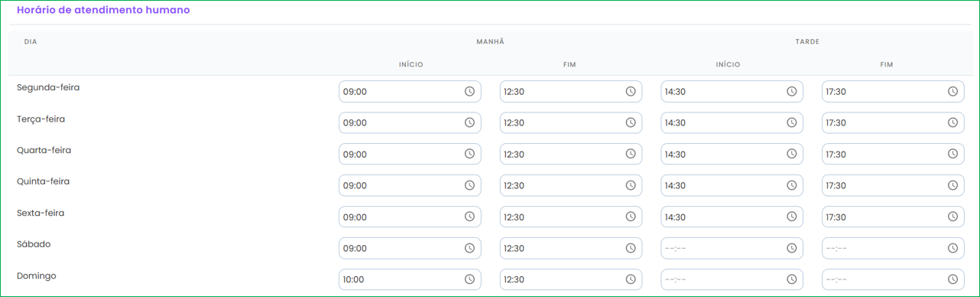Image resolution: width=980 pixels, height=297 pixels.
Task: Click the Horário de atendimento humano heading
Action: coord(103,10)
